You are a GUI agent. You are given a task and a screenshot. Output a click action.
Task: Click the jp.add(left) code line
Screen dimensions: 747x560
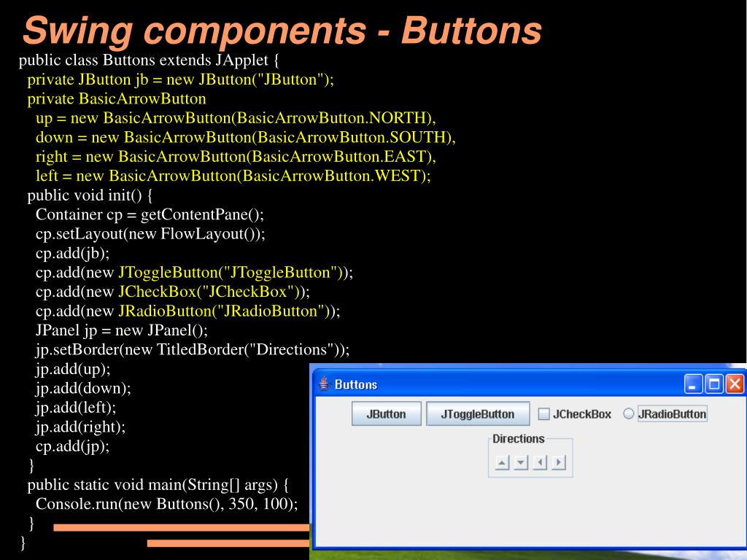point(76,408)
